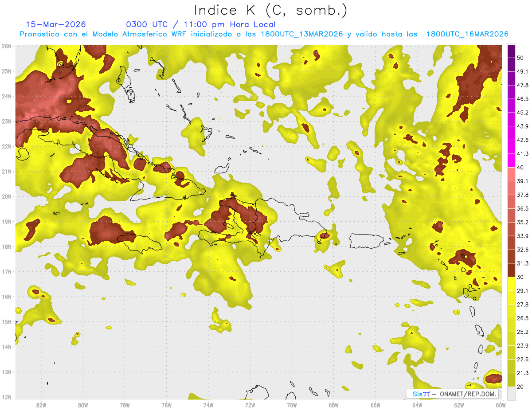Click the colorbar value 41.3
532x411 pixels.
[523, 154]
